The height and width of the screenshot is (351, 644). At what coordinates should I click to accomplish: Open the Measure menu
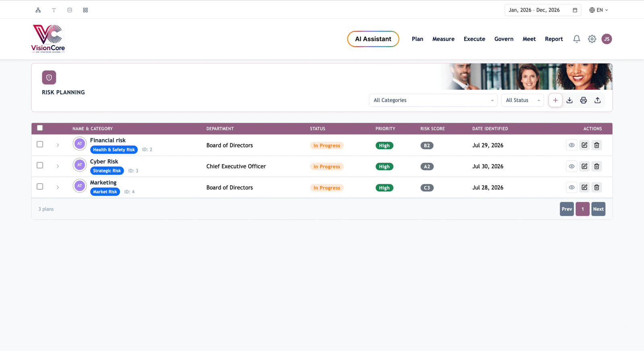click(444, 39)
